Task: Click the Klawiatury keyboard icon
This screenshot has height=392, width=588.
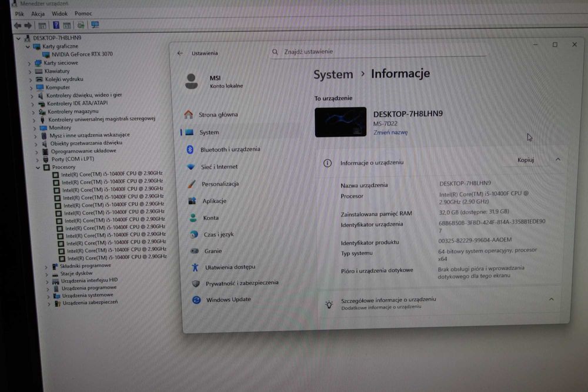Action: [x=39, y=71]
